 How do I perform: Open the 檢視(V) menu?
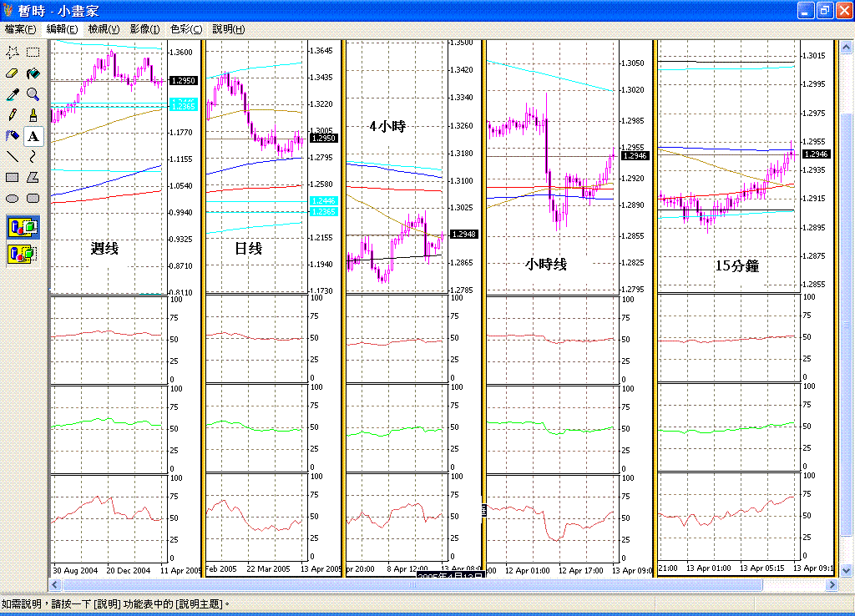click(104, 29)
